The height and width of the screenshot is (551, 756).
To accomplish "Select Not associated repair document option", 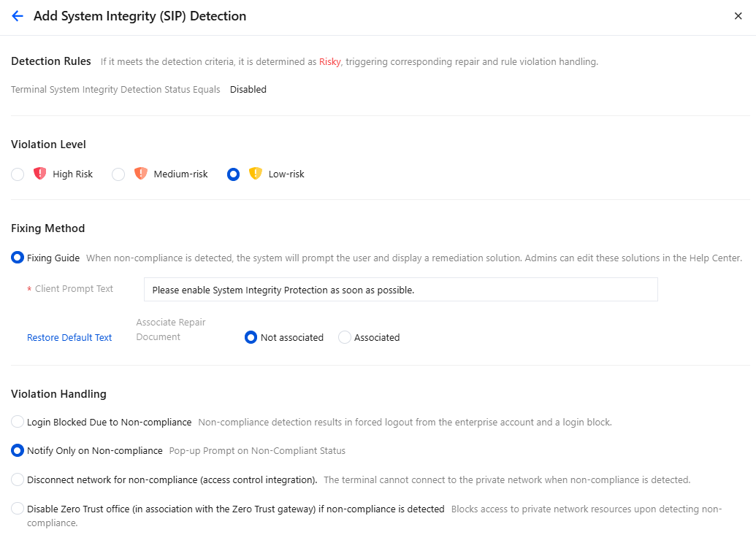I will pos(251,337).
